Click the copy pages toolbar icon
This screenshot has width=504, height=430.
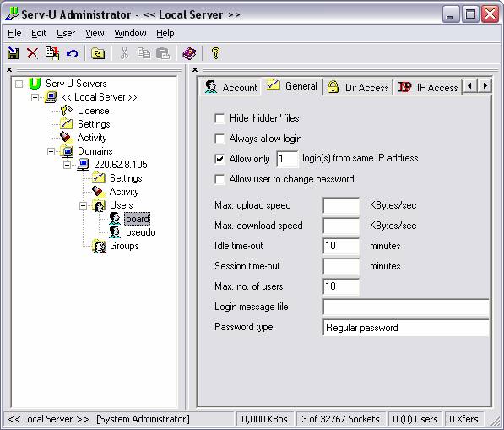coord(144,53)
